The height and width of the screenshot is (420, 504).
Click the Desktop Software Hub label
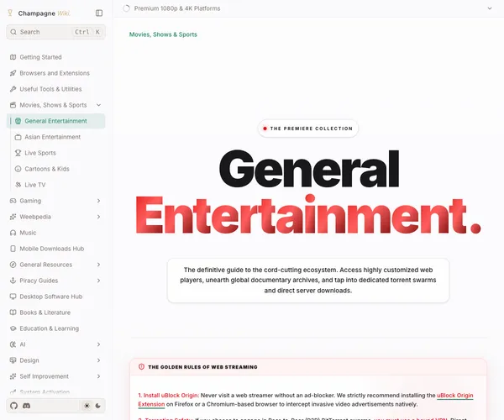point(51,297)
